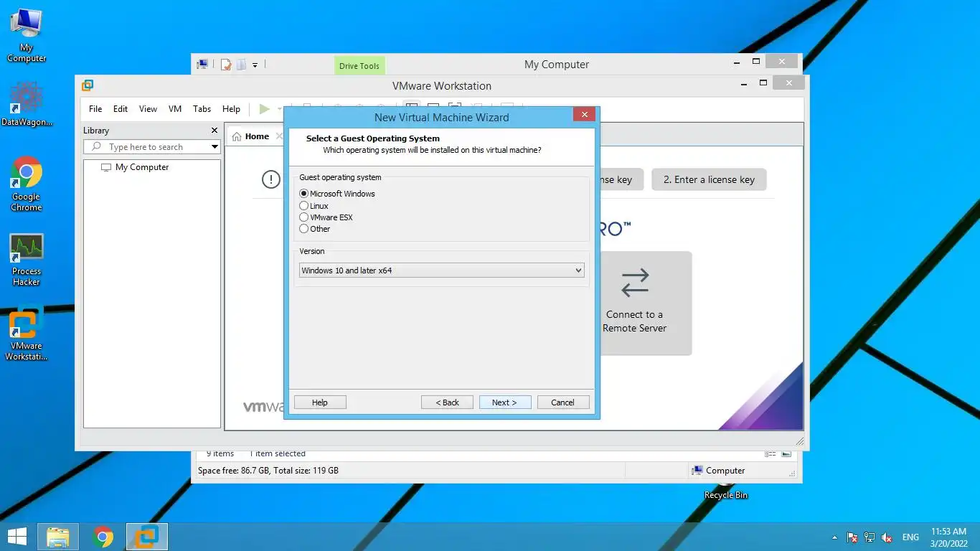Click the 9 items status text

click(x=220, y=453)
